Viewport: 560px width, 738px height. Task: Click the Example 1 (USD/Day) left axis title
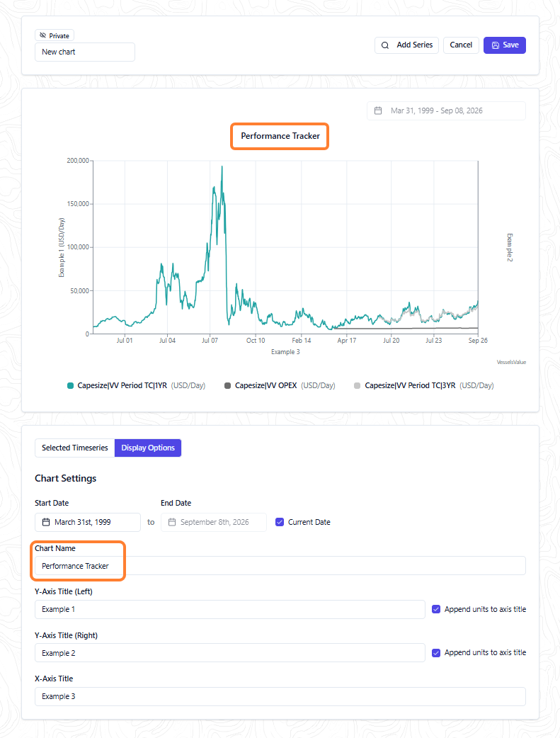click(x=61, y=248)
